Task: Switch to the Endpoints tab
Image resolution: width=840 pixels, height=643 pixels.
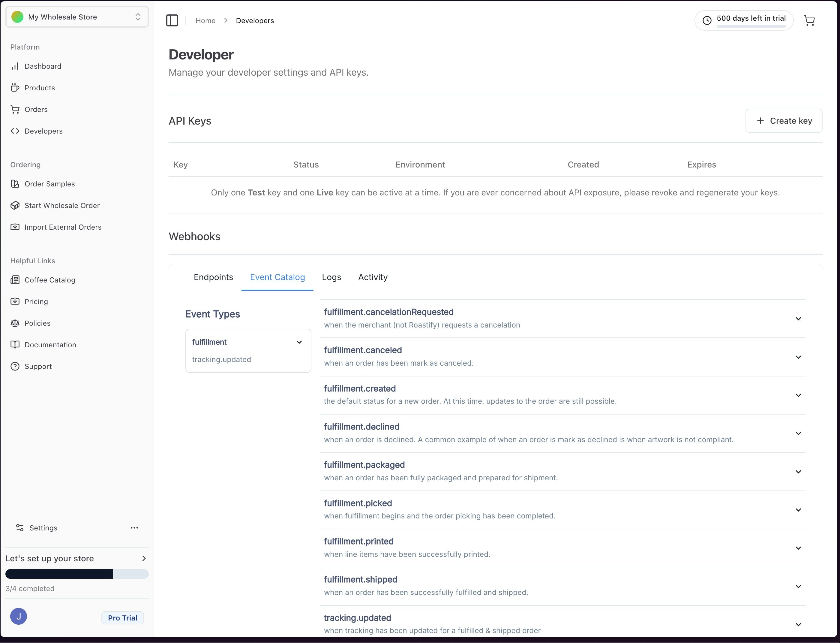Action: pyautogui.click(x=213, y=277)
